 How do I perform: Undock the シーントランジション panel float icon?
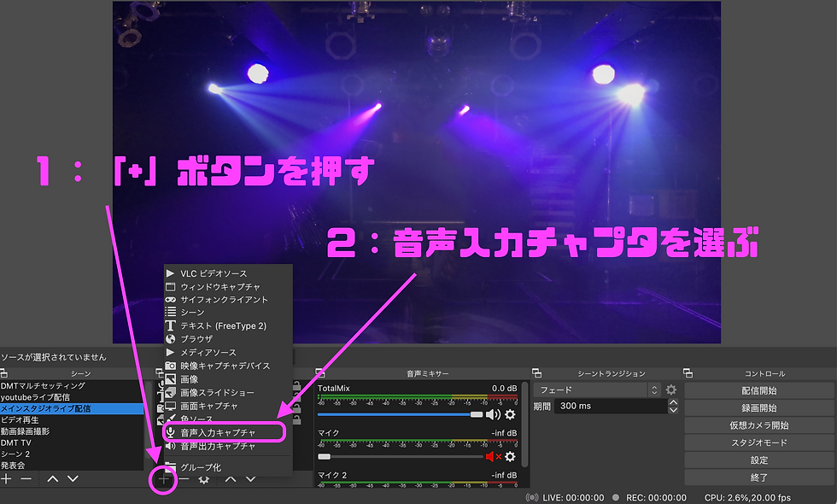(x=537, y=373)
